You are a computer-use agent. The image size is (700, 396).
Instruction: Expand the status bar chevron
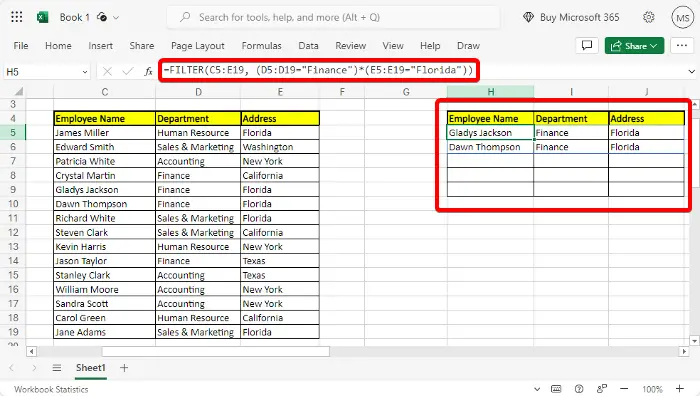[x=537, y=389]
